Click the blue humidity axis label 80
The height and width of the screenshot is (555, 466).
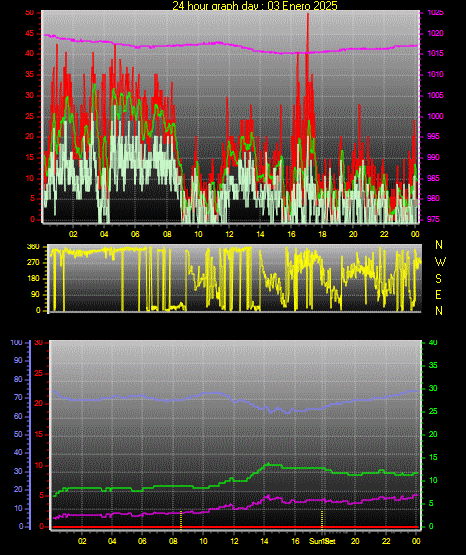click(x=18, y=379)
